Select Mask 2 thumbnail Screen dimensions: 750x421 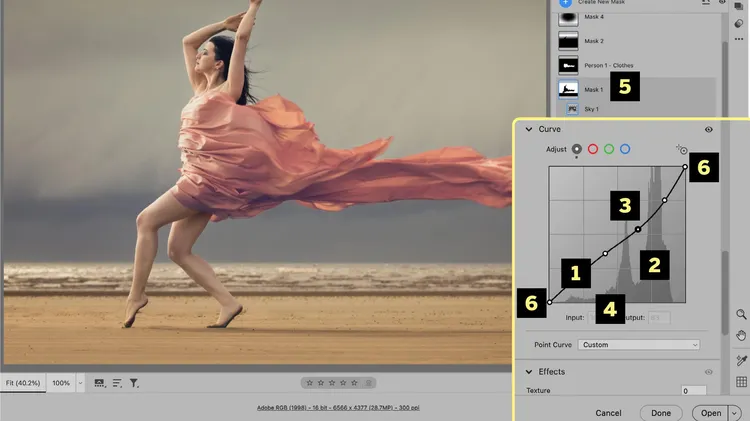click(x=568, y=41)
